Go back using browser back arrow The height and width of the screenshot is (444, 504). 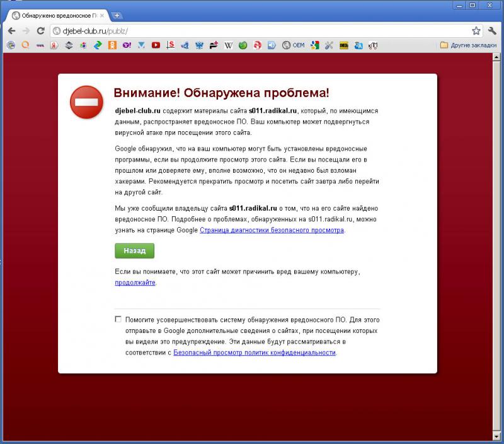pyautogui.click(x=11, y=31)
